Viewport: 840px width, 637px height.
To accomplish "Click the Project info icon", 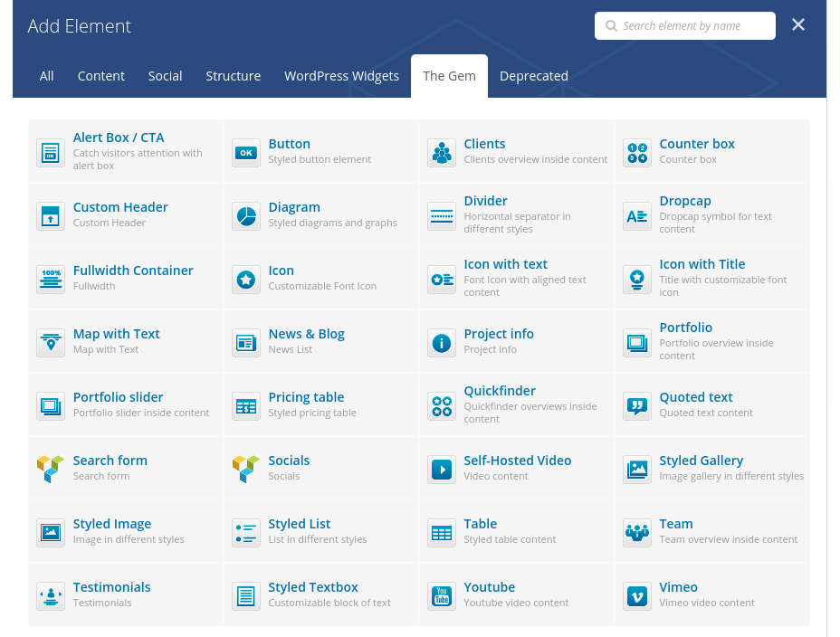I will pyautogui.click(x=442, y=343).
